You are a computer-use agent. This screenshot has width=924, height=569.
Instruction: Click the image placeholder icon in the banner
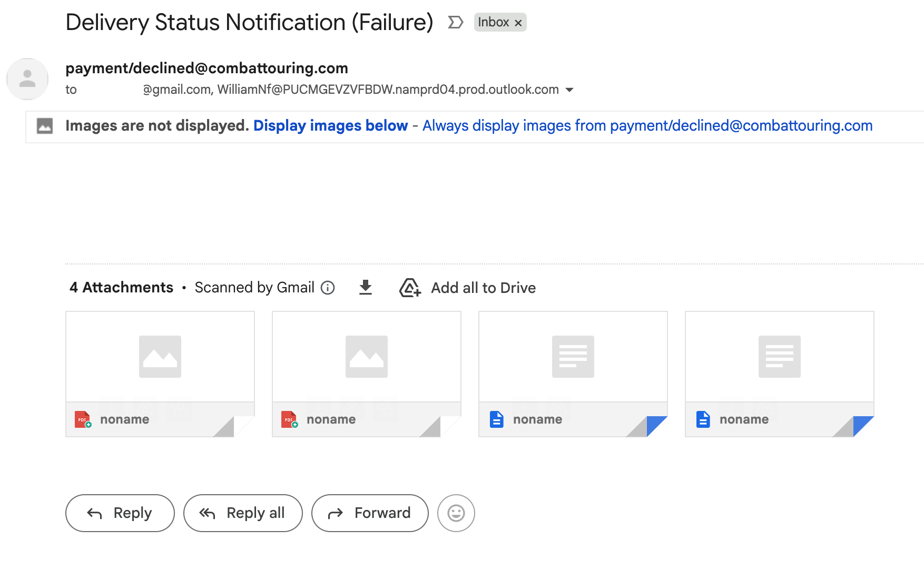pyautogui.click(x=45, y=126)
